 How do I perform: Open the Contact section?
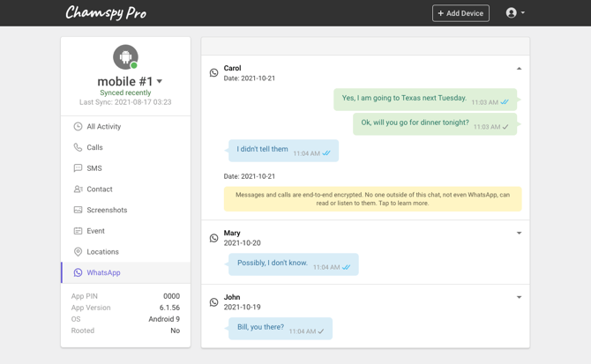click(99, 189)
